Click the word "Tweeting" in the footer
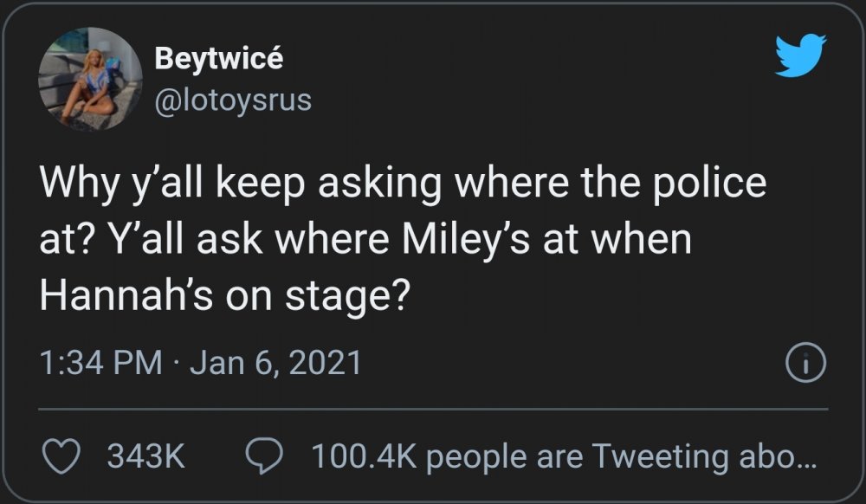This screenshot has height=504, width=866. tap(662, 455)
